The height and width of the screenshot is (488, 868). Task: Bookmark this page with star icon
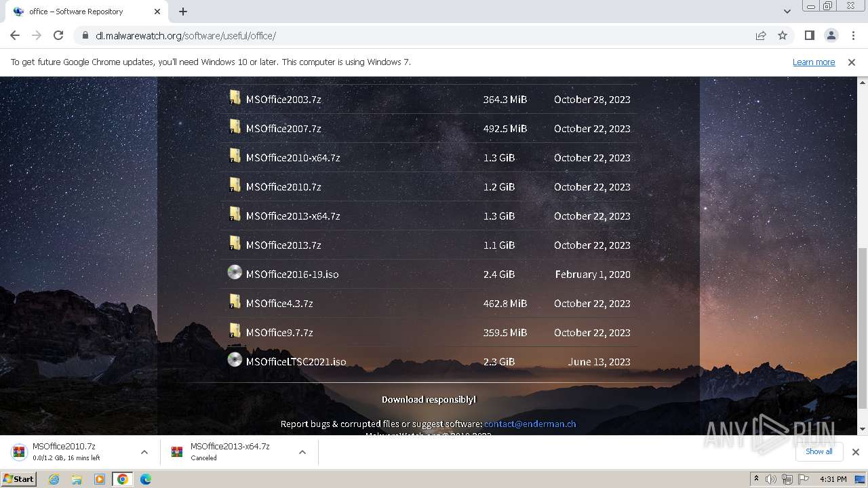[783, 35]
